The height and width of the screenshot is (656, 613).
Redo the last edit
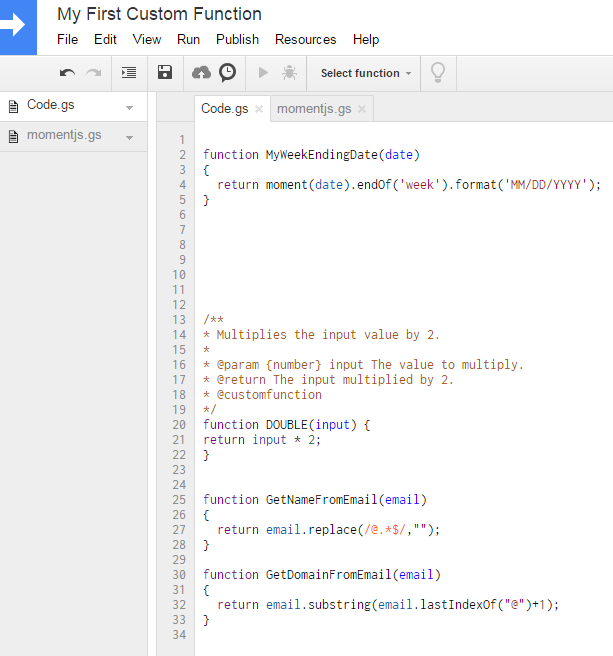coord(94,73)
